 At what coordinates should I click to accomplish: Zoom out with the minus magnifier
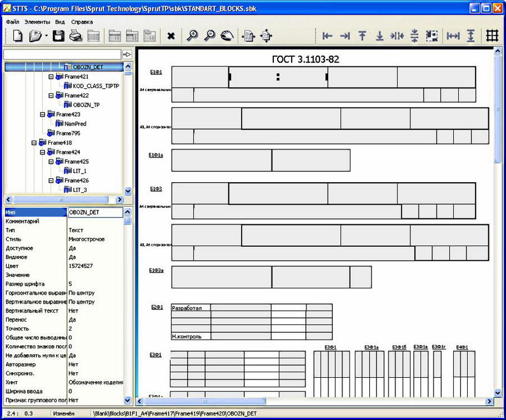click(209, 37)
